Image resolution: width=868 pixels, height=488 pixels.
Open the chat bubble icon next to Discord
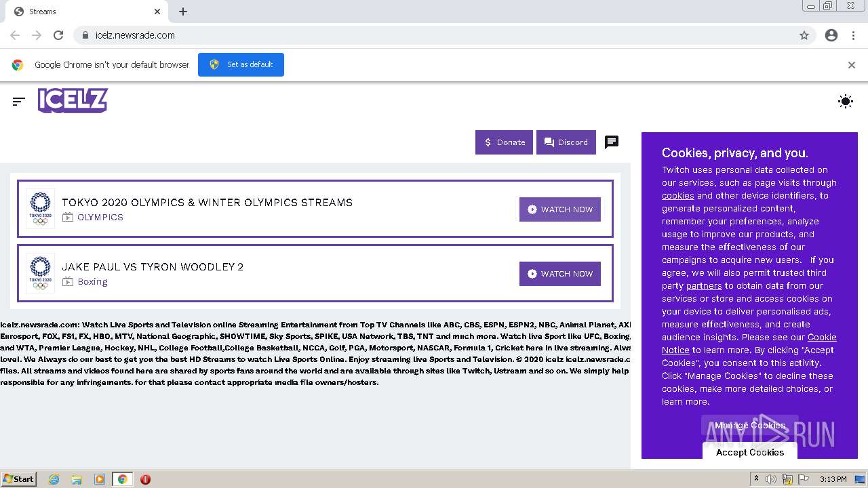612,142
